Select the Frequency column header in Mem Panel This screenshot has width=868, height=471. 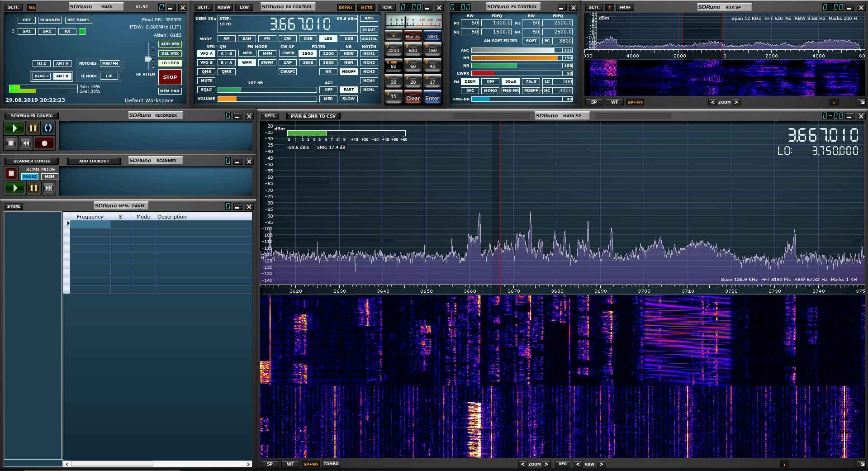coord(90,217)
